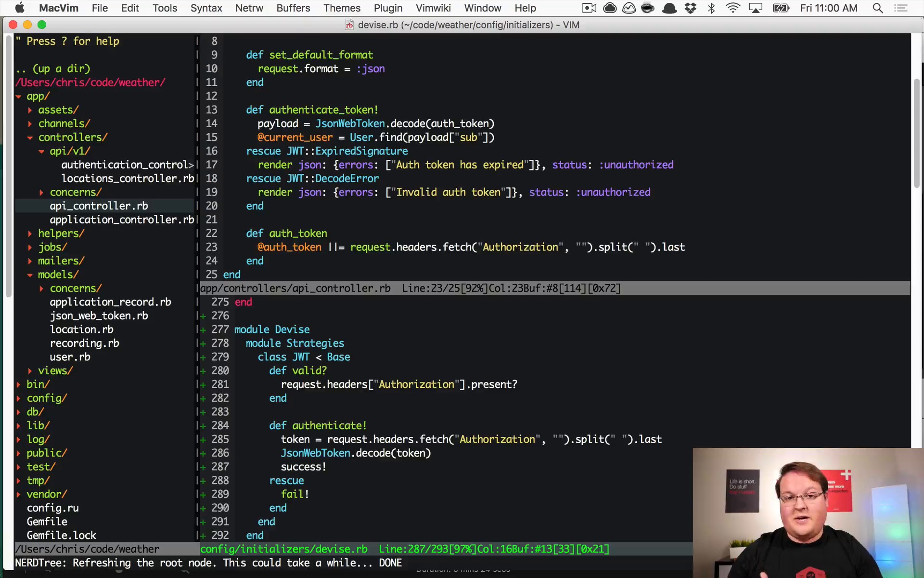
Task: Expand the views/ folder
Action: (30, 371)
